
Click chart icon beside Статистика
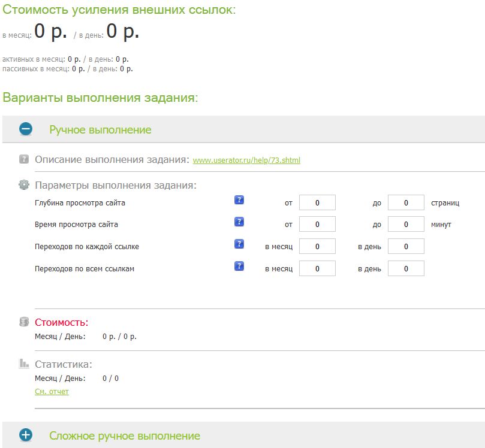coord(24,364)
